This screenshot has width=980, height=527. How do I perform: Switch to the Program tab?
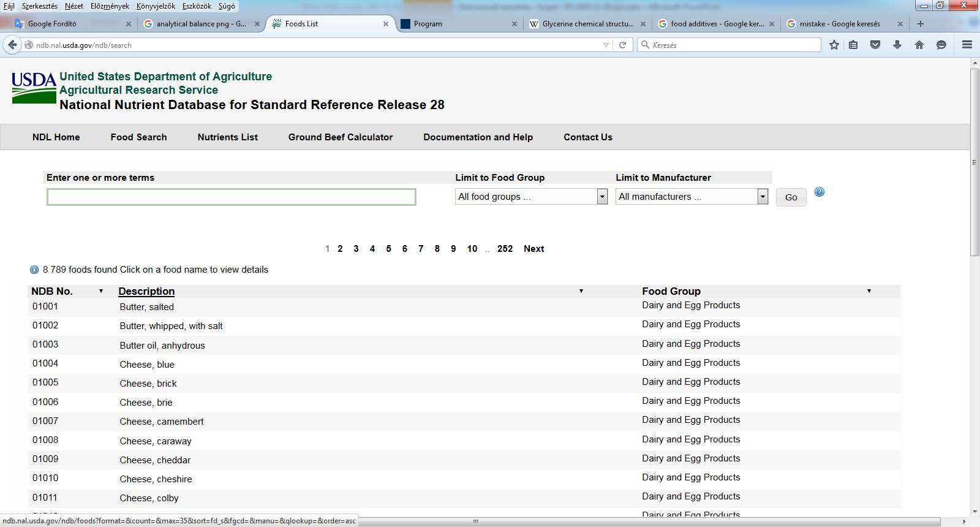(458, 24)
